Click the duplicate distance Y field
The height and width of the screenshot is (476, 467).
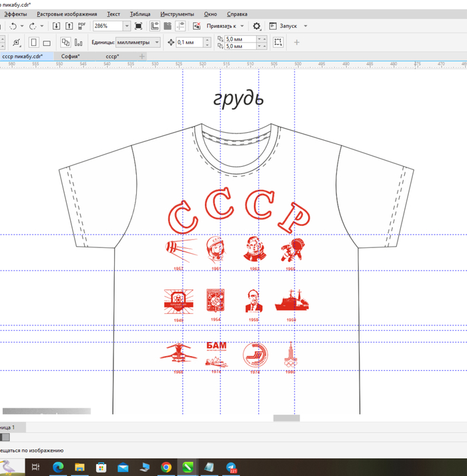click(240, 46)
